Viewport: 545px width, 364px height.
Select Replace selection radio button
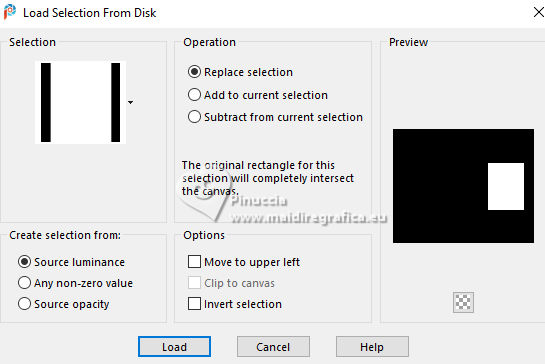(x=194, y=72)
